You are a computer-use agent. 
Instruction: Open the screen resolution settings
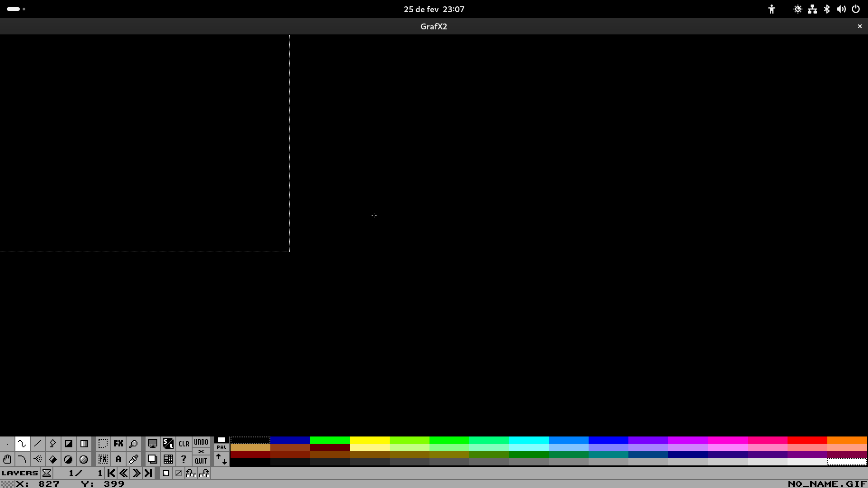[153, 444]
